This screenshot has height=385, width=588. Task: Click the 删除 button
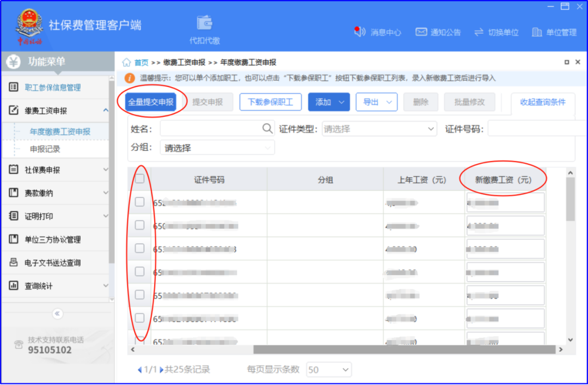click(421, 102)
